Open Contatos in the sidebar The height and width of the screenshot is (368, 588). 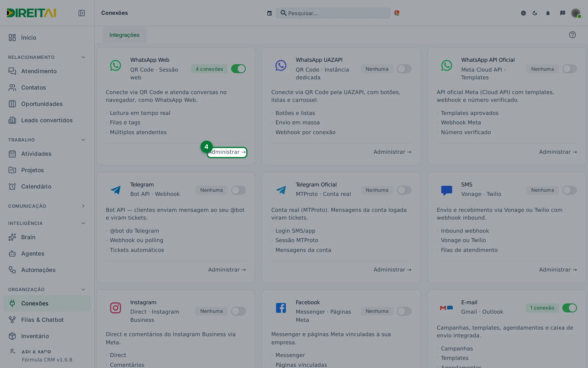click(47, 87)
